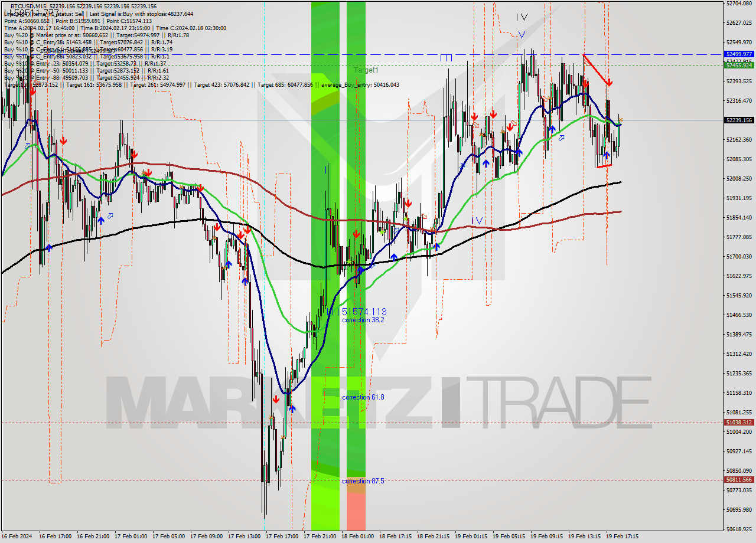This screenshot has height=543, width=756.
Task: Click the BTCUSD,M15 symbol title
Action: pyautogui.click(x=28, y=6)
